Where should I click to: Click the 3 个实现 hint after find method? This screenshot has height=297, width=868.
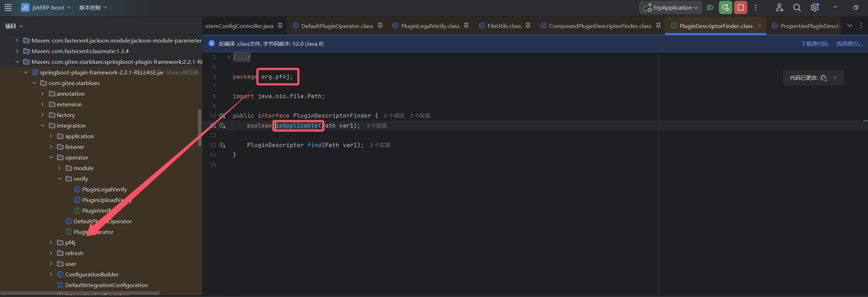click(380, 145)
